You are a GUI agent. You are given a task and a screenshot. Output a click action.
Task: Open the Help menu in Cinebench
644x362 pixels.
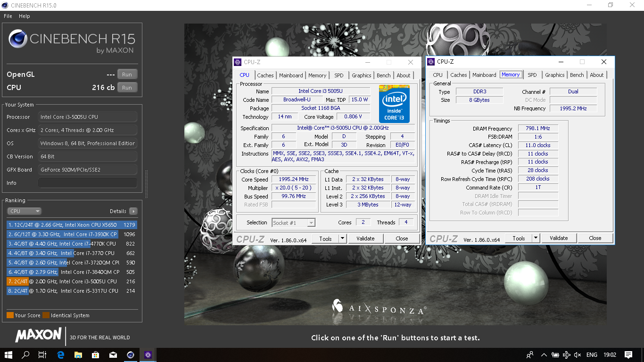[25, 16]
